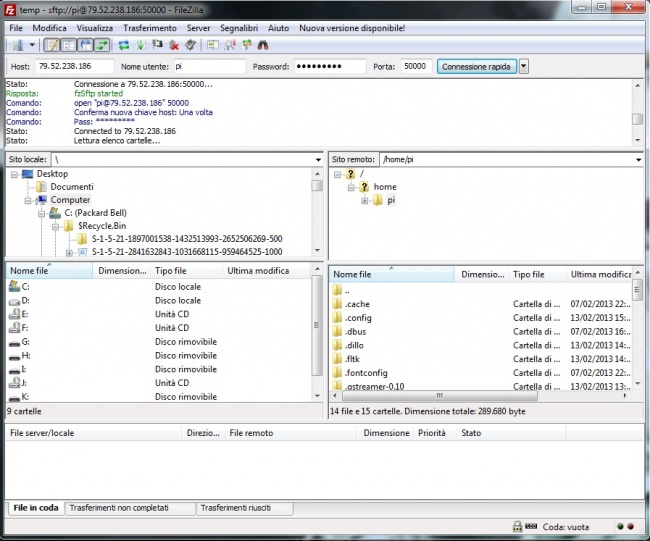This screenshot has height=541, width=650.
Task: Collapse the remote home node
Action: click(351, 187)
